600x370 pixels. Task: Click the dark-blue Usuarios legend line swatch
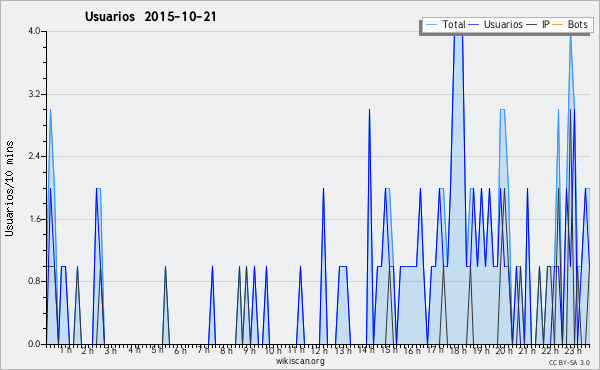(474, 25)
